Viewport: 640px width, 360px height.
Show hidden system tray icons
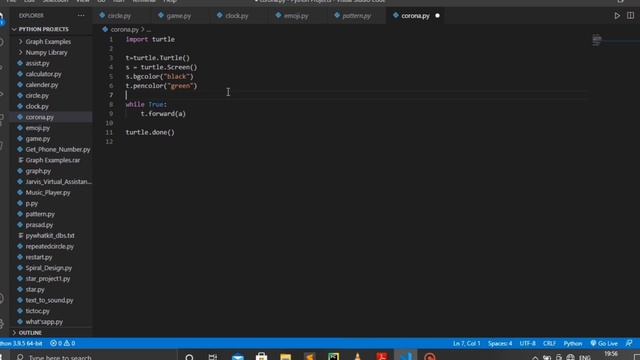(535, 358)
